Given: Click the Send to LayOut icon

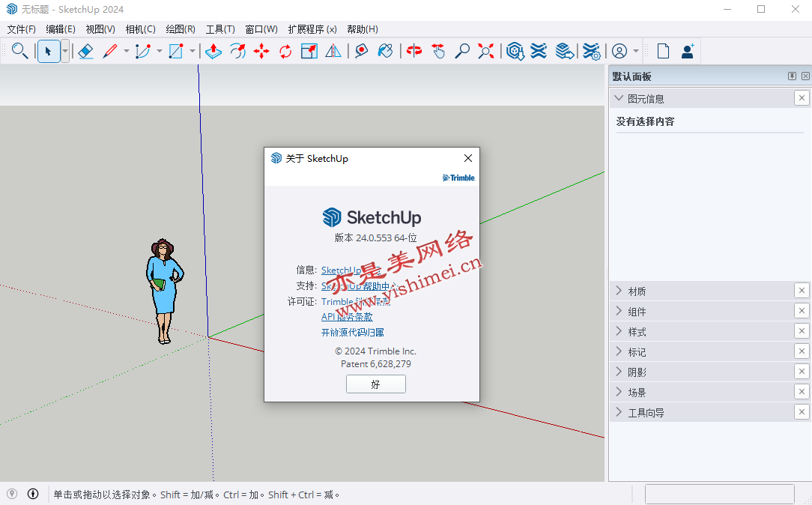Looking at the screenshot, I should pyautogui.click(x=565, y=51).
